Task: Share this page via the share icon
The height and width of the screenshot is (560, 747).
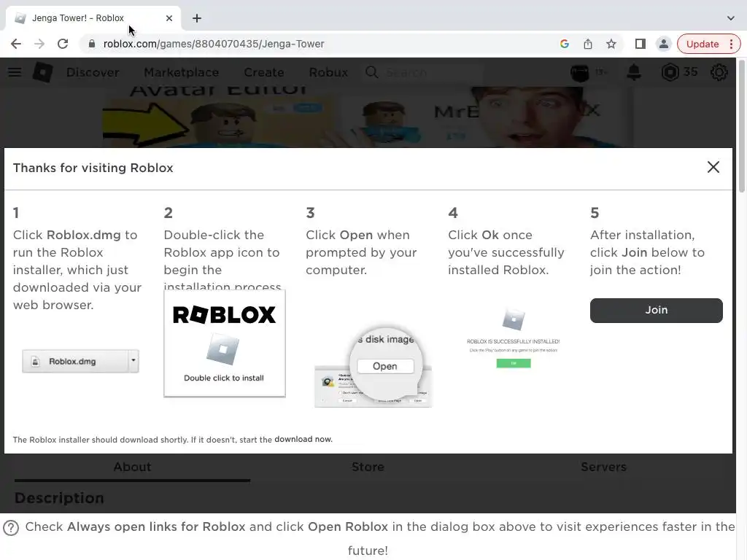Action: 588,44
